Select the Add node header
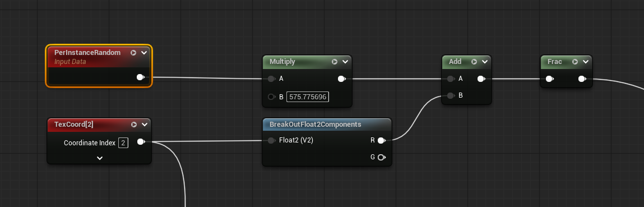This screenshot has width=644, height=207. pos(466,62)
